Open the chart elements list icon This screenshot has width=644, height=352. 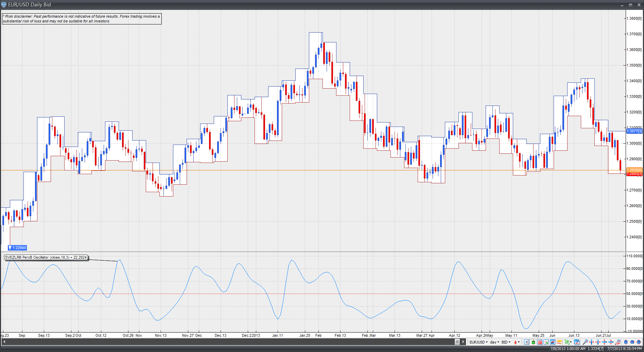577,342
